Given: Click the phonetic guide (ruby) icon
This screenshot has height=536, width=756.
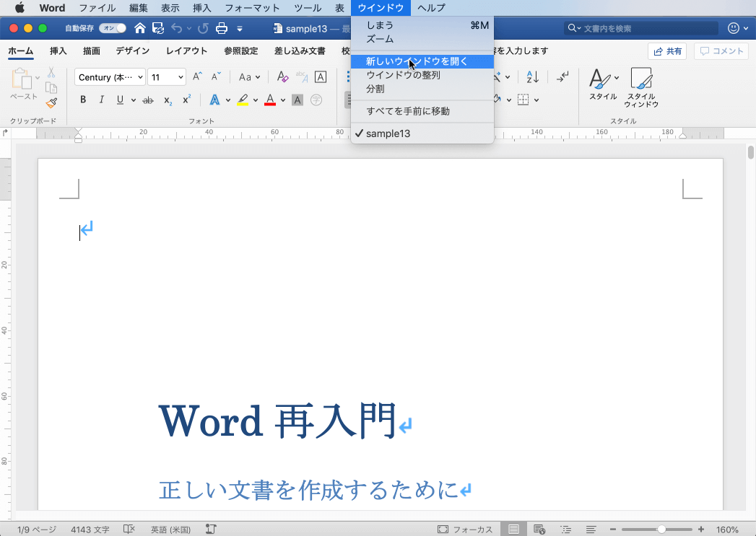Looking at the screenshot, I should click(x=302, y=76).
